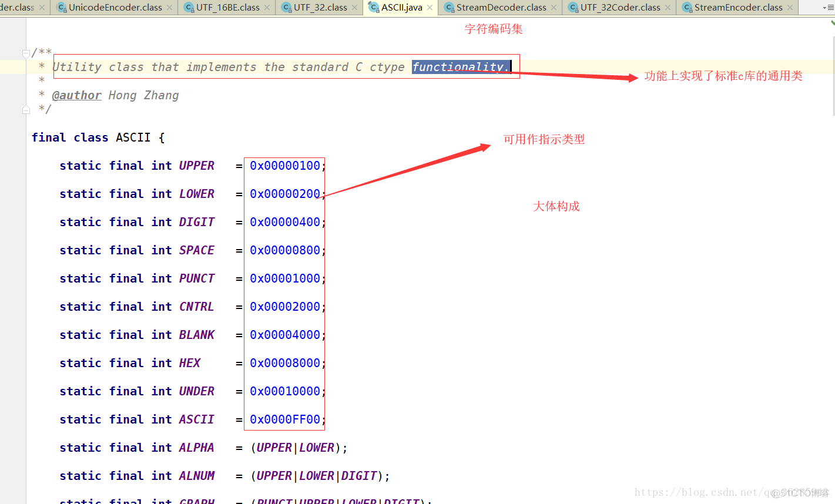This screenshot has height=504, width=835.
Task: Open the StreamEncoder.class tab
Action: click(x=738, y=8)
